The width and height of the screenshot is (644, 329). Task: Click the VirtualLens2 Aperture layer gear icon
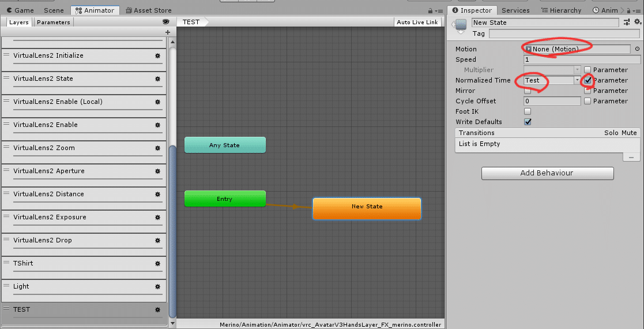[157, 171]
